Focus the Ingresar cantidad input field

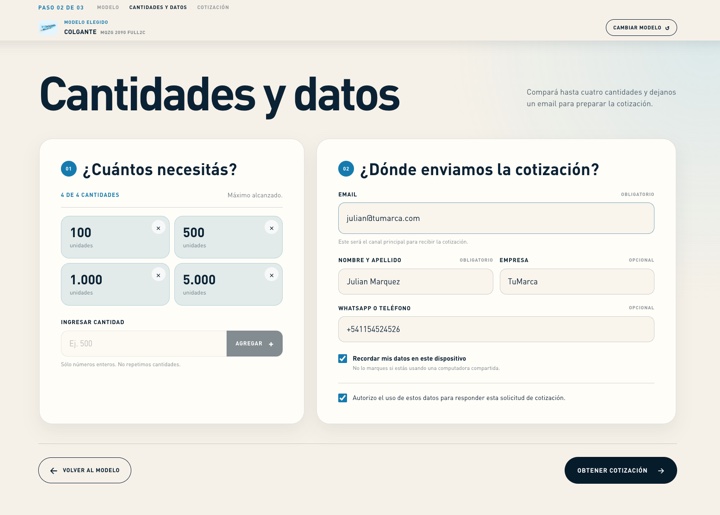click(x=144, y=343)
